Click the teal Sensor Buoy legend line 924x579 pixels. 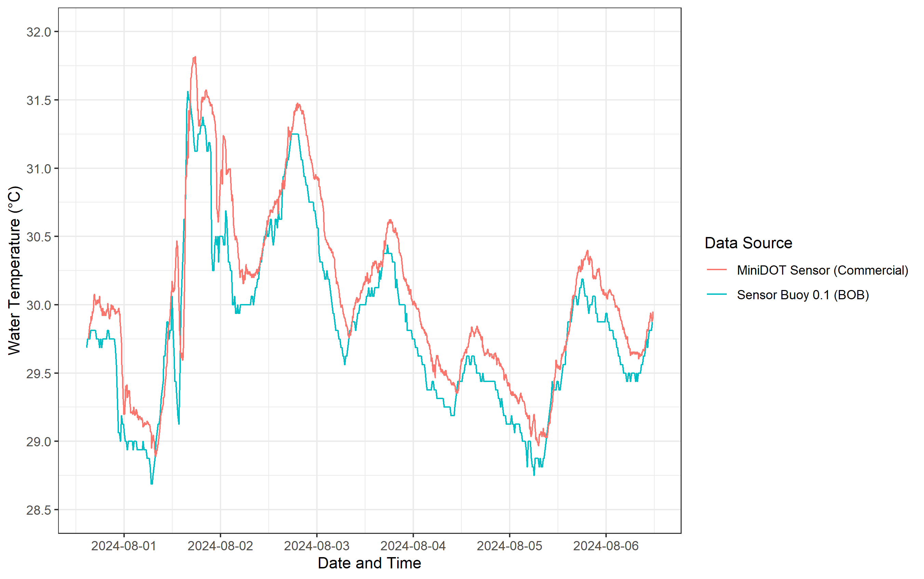(x=717, y=294)
